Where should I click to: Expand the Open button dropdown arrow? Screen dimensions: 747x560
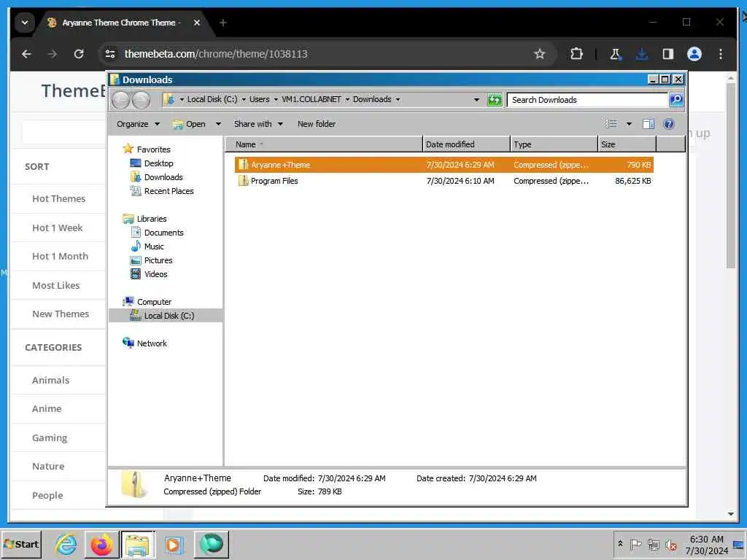pos(218,124)
